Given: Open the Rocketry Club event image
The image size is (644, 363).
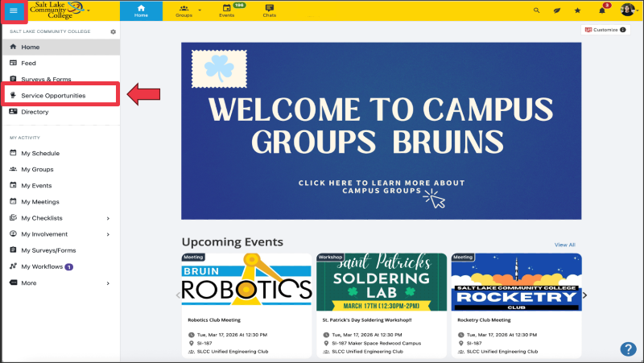Looking at the screenshot, I should [516, 282].
